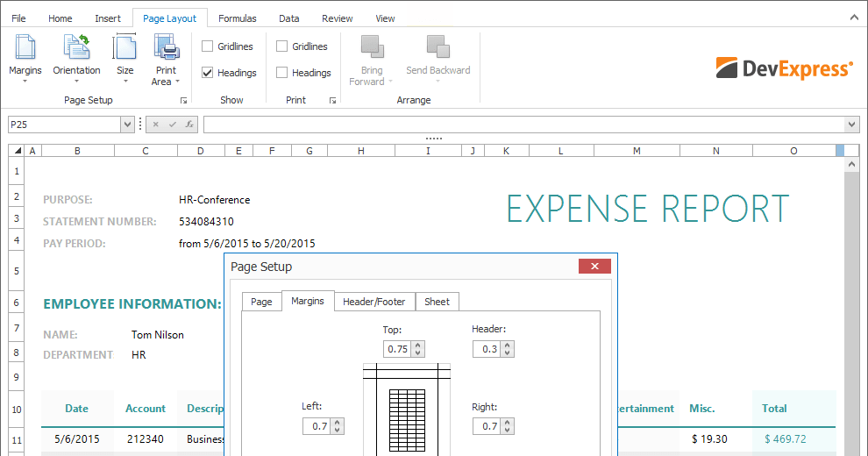868x456 pixels.
Task: Click the Total value $ 469.72
Action: tap(785, 438)
